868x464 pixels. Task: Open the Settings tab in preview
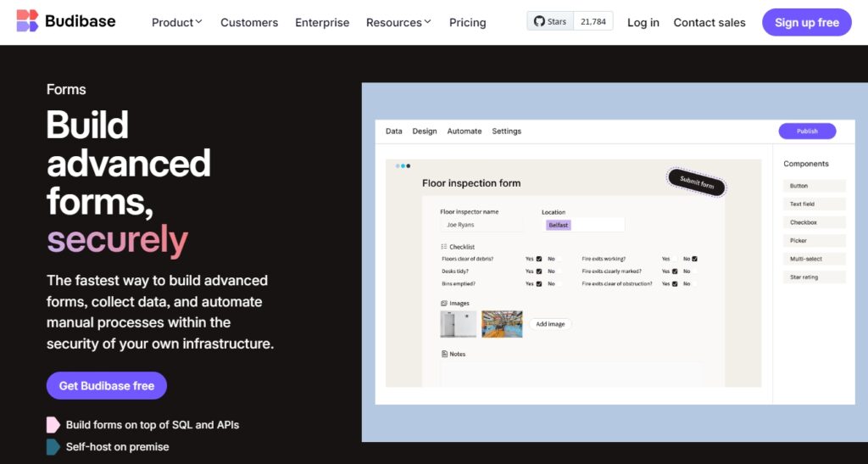[507, 131]
